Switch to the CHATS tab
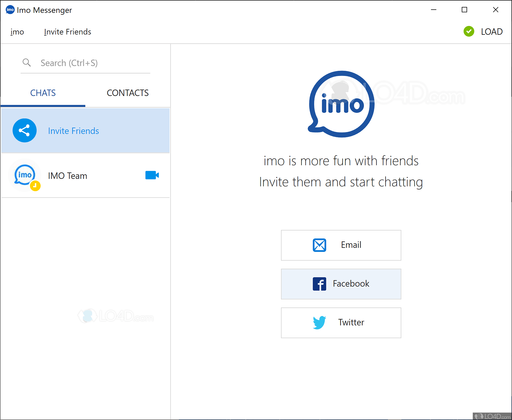Screen dimensions: 512x420 tap(43, 93)
